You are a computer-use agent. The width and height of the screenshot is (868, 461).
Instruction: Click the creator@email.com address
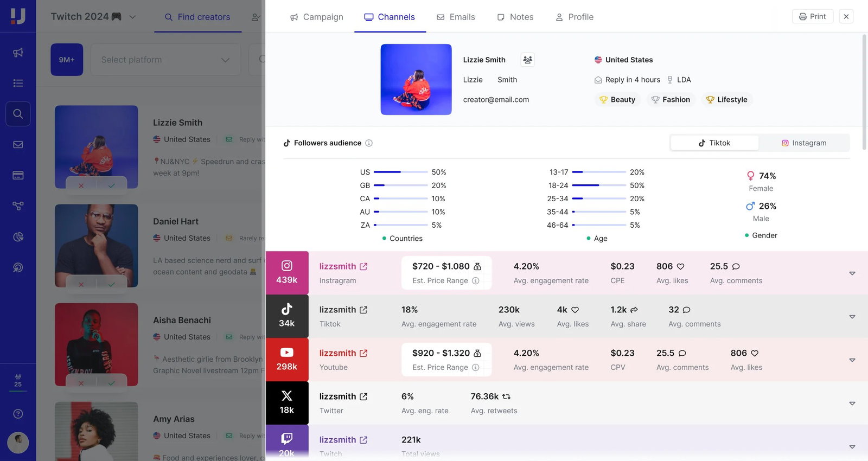(496, 100)
